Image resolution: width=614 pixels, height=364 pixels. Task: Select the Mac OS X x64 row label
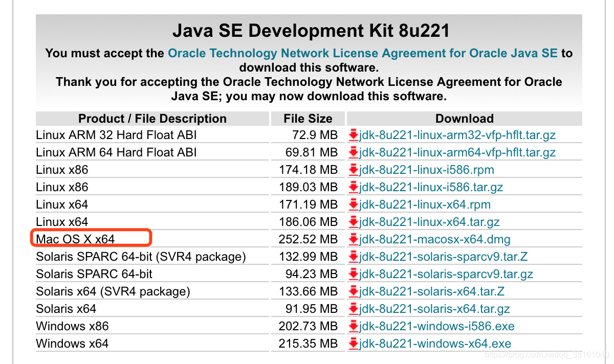pyautogui.click(x=75, y=239)
